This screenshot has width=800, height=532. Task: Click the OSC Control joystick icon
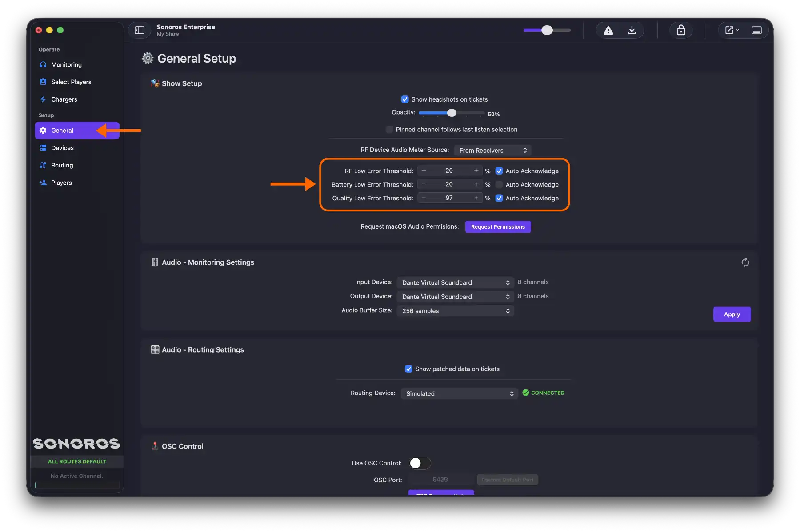coord(155,446)
